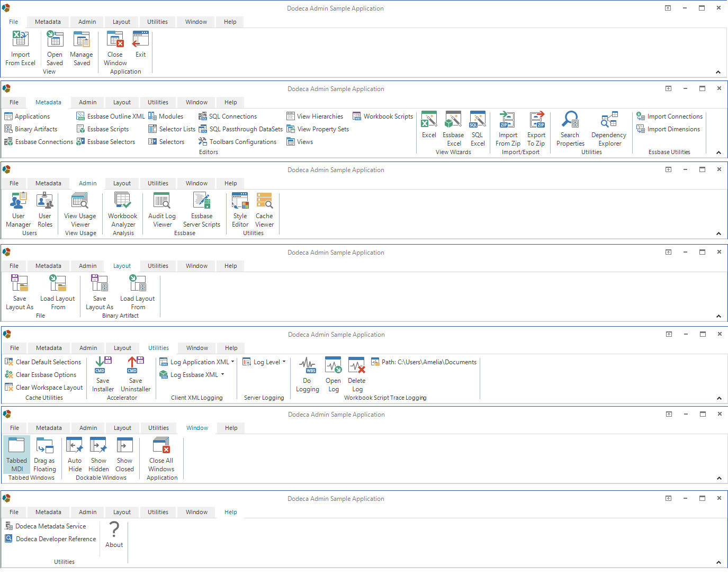Image resolution: width=728 pixels, height=575 pixels.
Task: Open the SQL Passthrough DataSets editor
Action: [240, 129]
